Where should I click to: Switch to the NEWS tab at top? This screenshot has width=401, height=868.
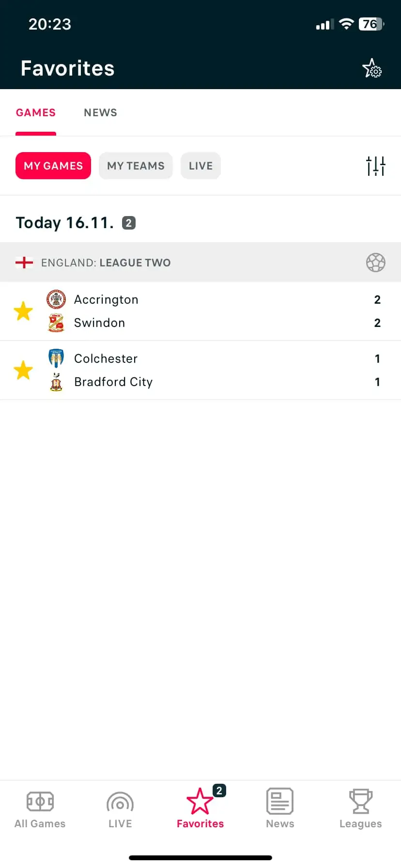pyautogui.click(x=100, y=112)
